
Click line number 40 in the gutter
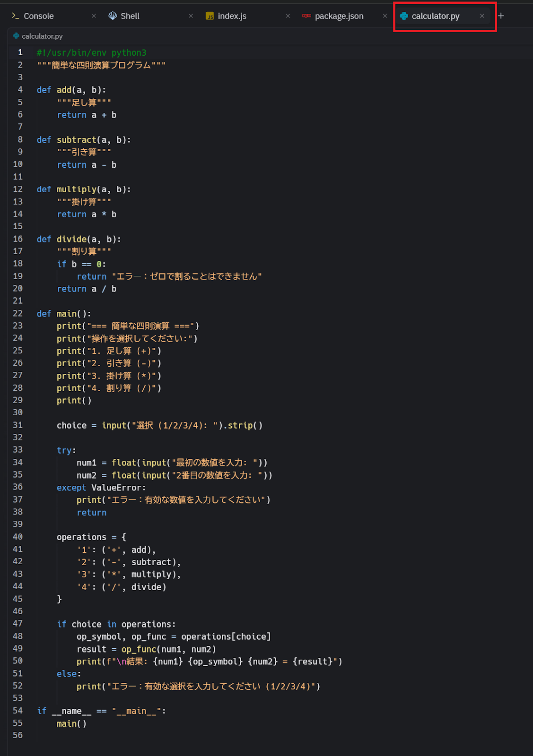pos(17,537)
